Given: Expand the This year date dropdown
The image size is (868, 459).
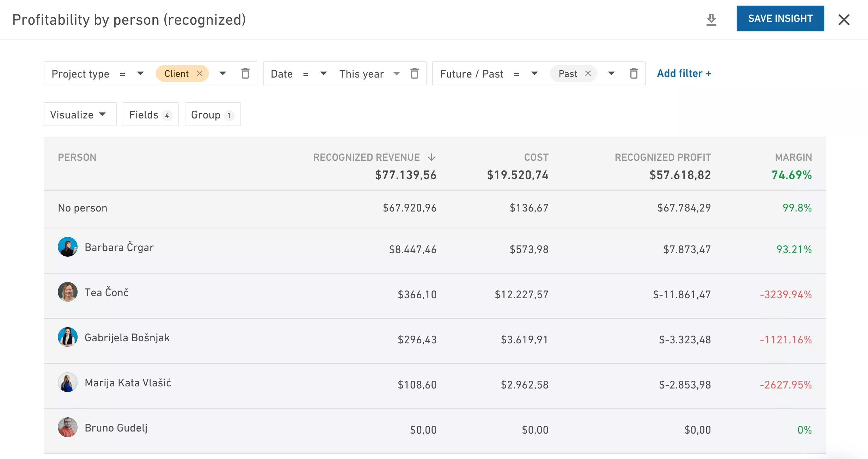Looking at the screenshot, I should [x=397, y=73].
